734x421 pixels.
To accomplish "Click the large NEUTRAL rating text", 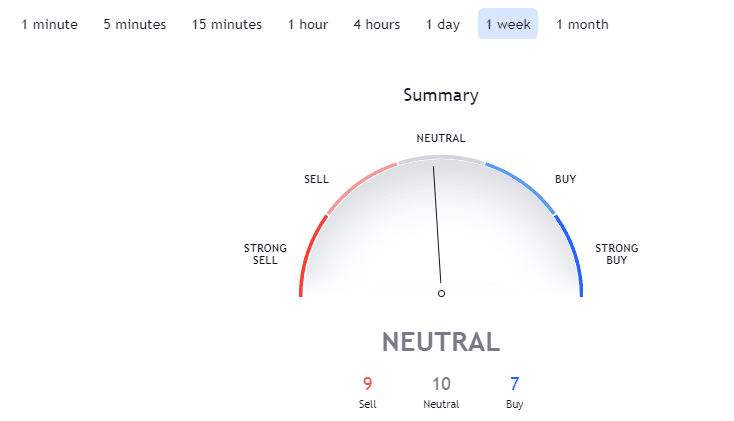I will pyautogui.click(x=441, y=342).
